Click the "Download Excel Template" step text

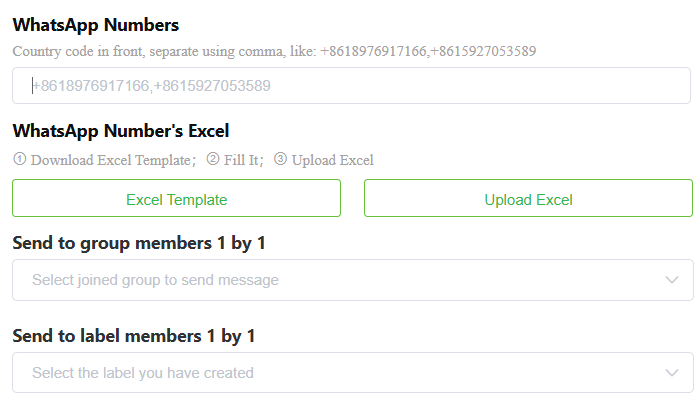(x=112, y=160)
